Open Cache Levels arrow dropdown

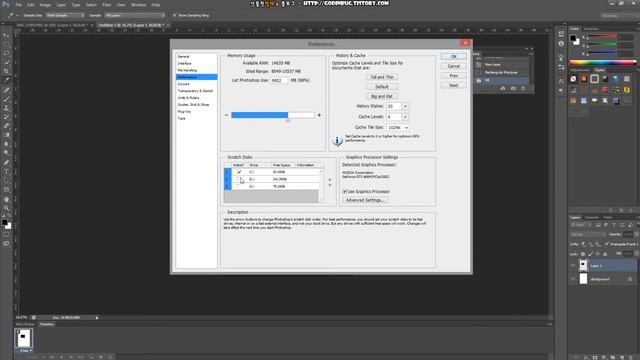(405, 117)
